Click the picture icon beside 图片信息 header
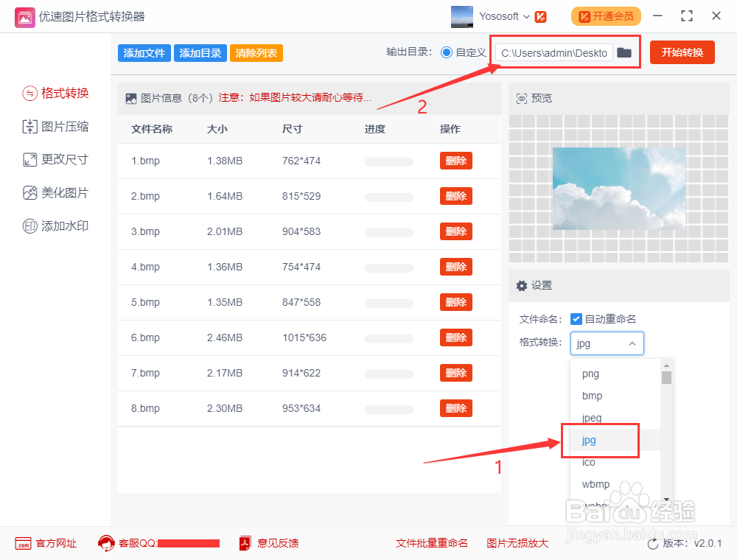 (131, 98)
